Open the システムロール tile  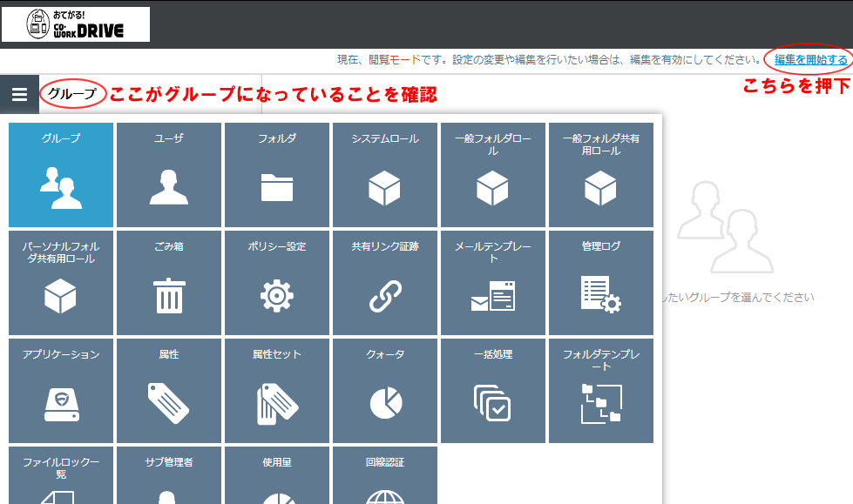coord(385,175)
